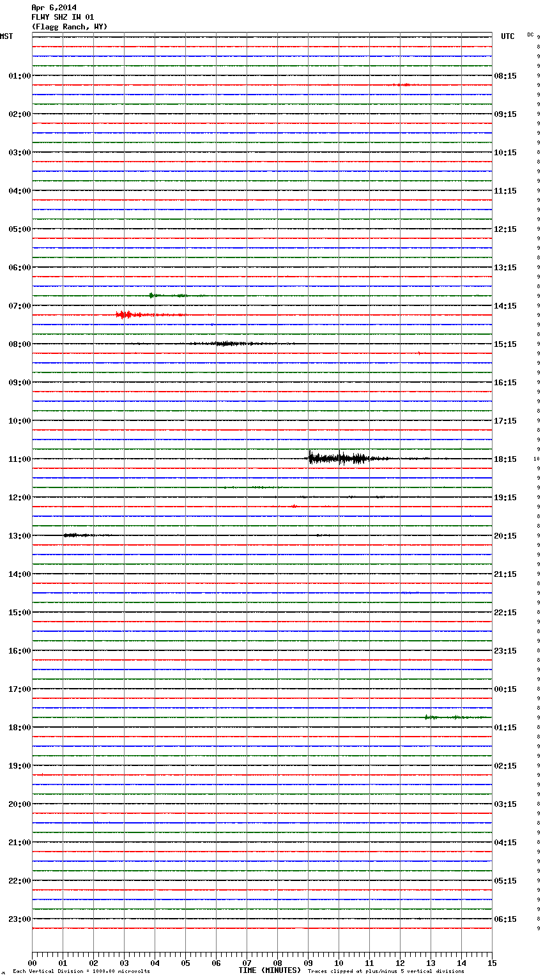Click the 04:15 UTC time label
543x980 pixels.
pos(505,843)
